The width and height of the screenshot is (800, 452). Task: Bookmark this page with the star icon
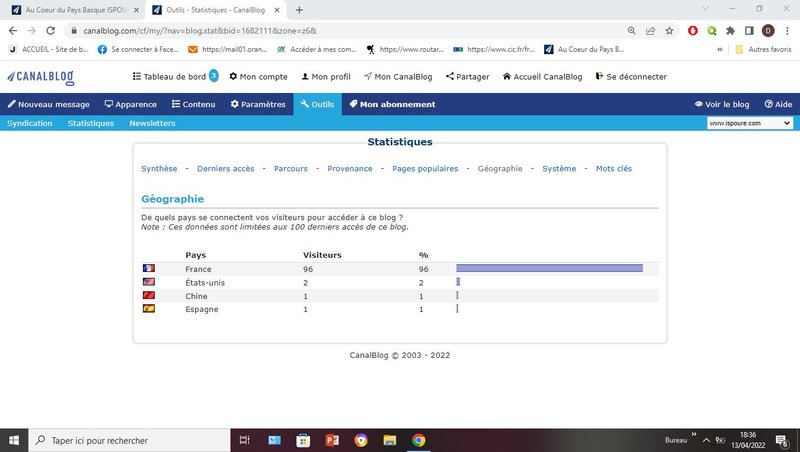[x=669, y=31]
